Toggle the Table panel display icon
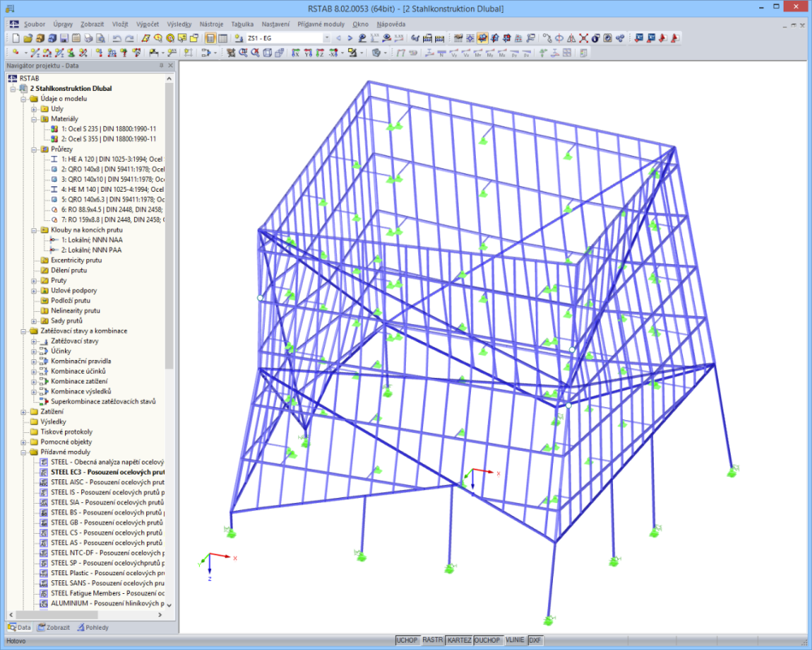812x650 pixels. [x=222, y=38]
